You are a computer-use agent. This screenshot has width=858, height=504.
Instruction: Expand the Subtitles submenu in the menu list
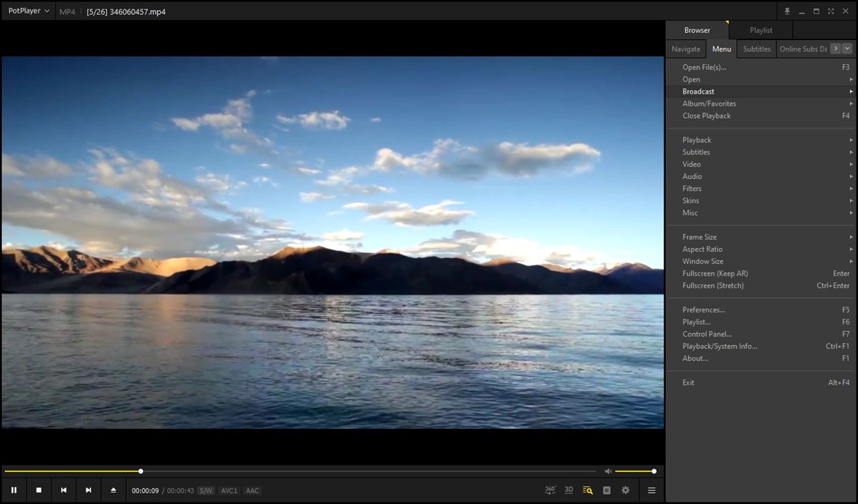761,152
